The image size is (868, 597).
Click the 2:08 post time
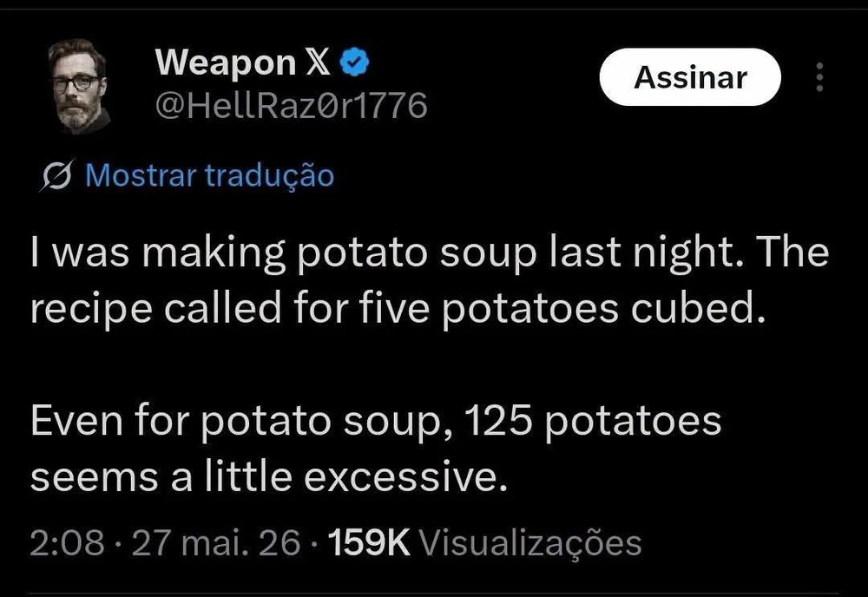coord(67,542)
